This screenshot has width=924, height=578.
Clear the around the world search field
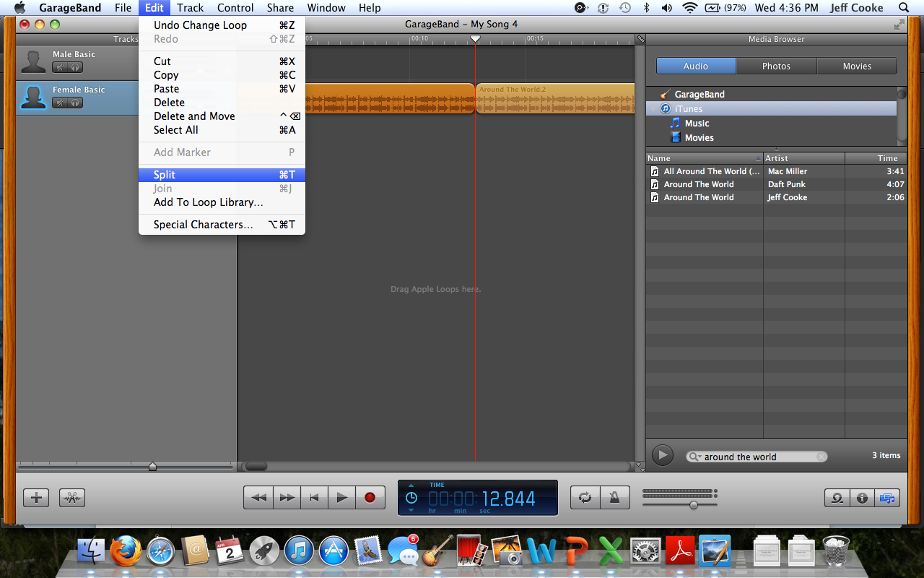coord(821,457)
